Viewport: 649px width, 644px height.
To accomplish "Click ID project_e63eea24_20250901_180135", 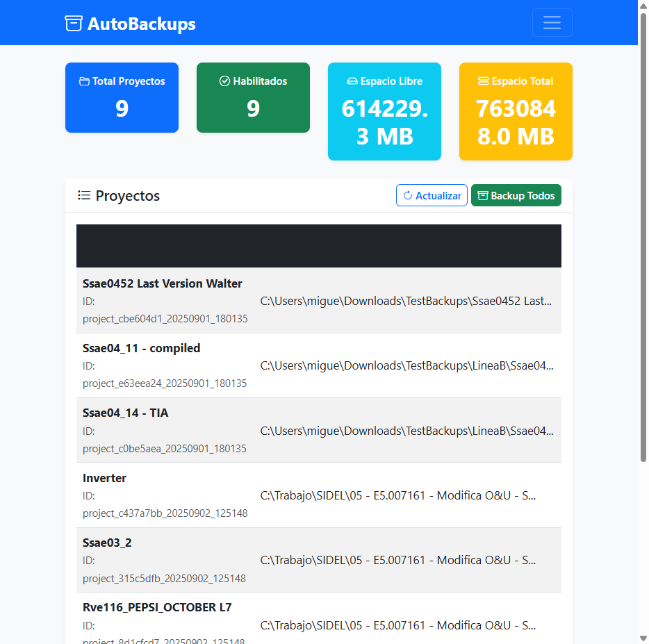I will (x=165, y=383).
